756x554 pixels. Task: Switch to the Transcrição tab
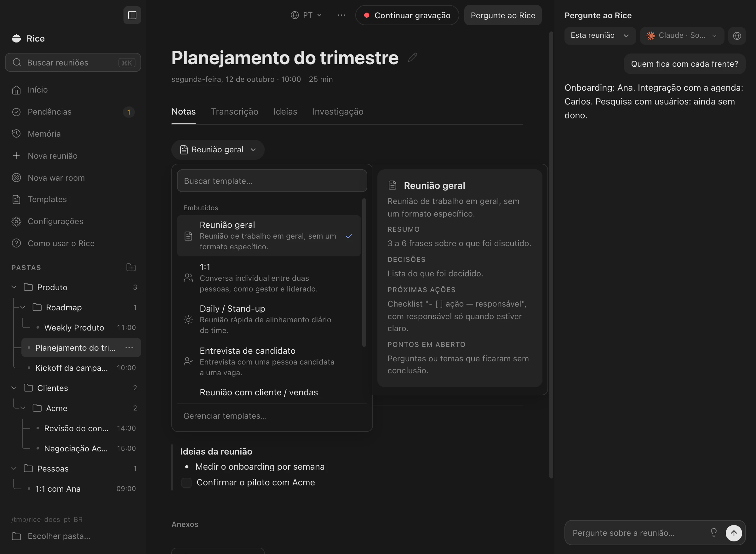(235, 112)
